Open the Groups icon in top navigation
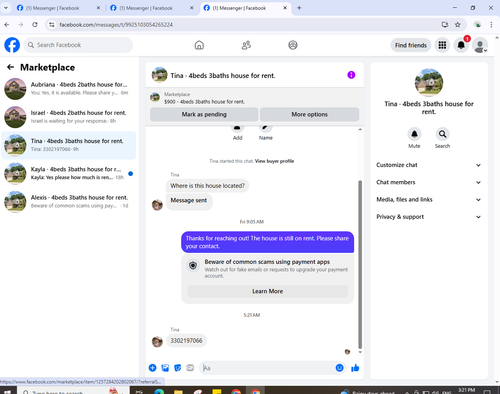Image resolution: width=500 pixels, height=394 pixels. point(293,45)
